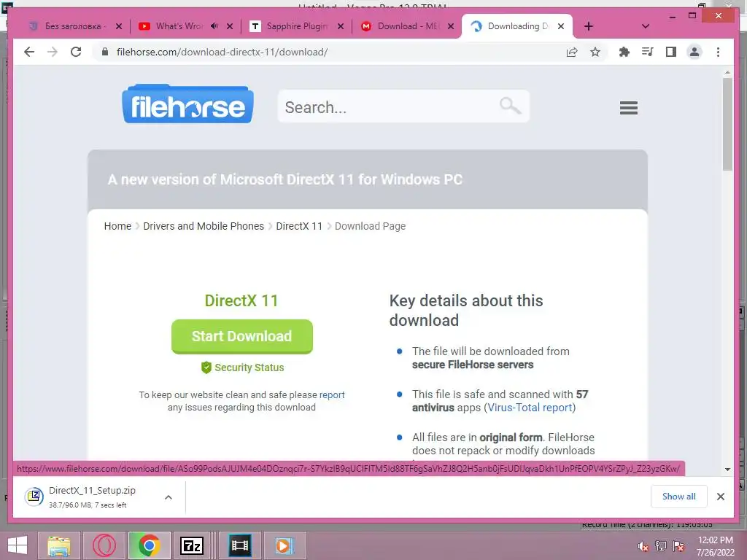Switch to Vegas Pro taskbar icon
This screenshot has height=560, width=747.
239,545
